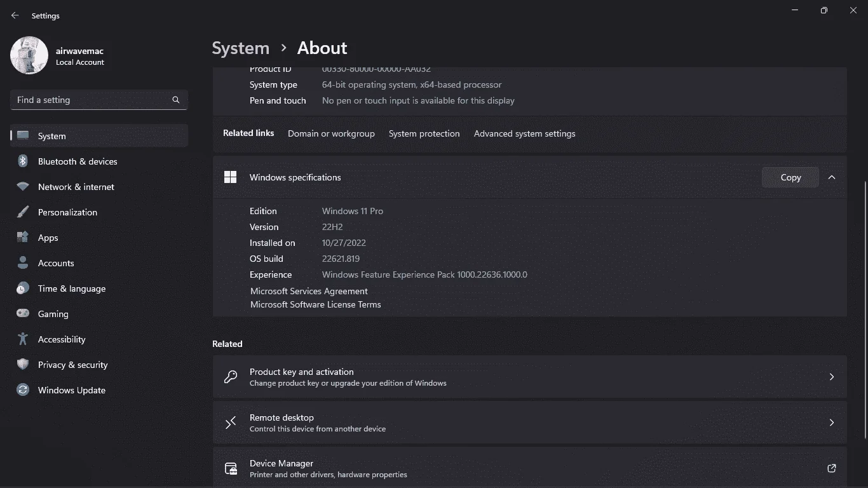This screenshot has width=868, height=488.
Task: Open Device Manager
Action: tap(529, 468)
